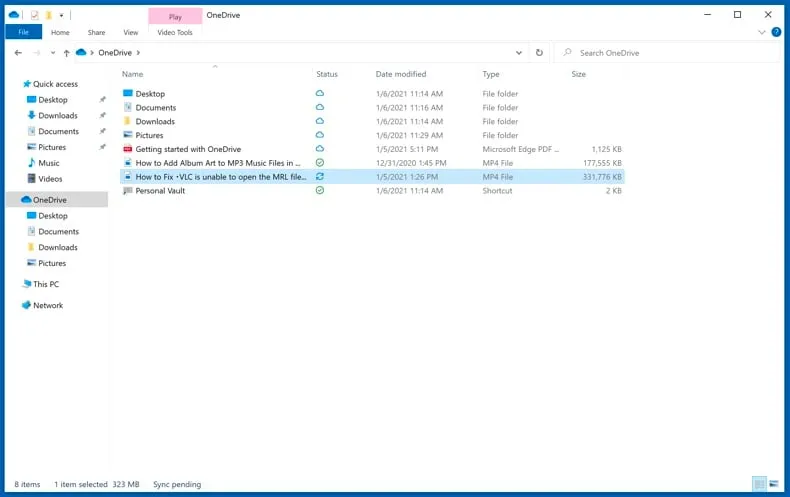Sort by the Name column header
The height and width of the screenshot is (497, 790).
tap(133, 74)
